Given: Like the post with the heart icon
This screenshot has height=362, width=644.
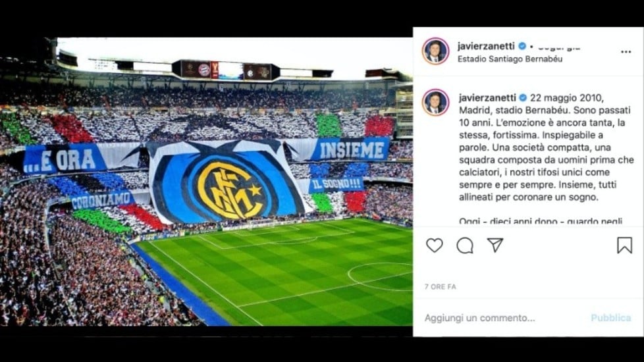Looking at the screenshot, I should [x=434, y=246].
